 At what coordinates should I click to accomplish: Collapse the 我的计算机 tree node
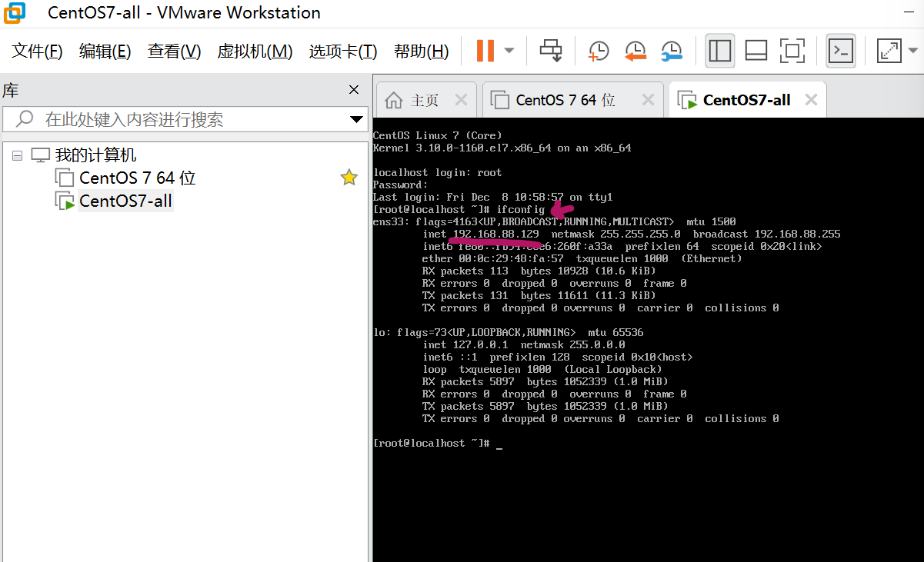[x=17, y=155]
